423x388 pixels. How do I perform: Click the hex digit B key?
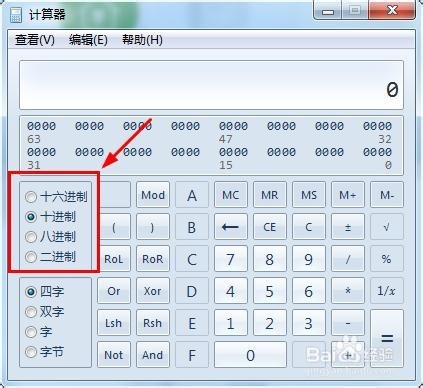192,227
